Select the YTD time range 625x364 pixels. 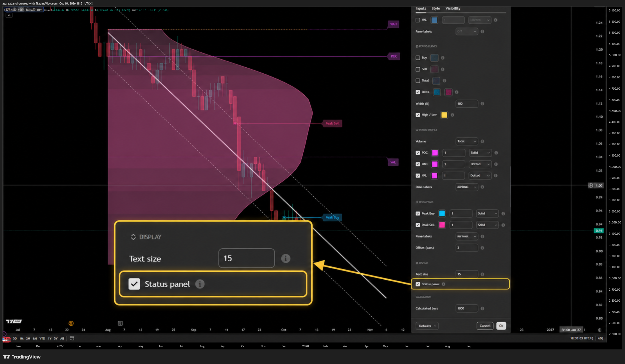[x=42, y=338]
